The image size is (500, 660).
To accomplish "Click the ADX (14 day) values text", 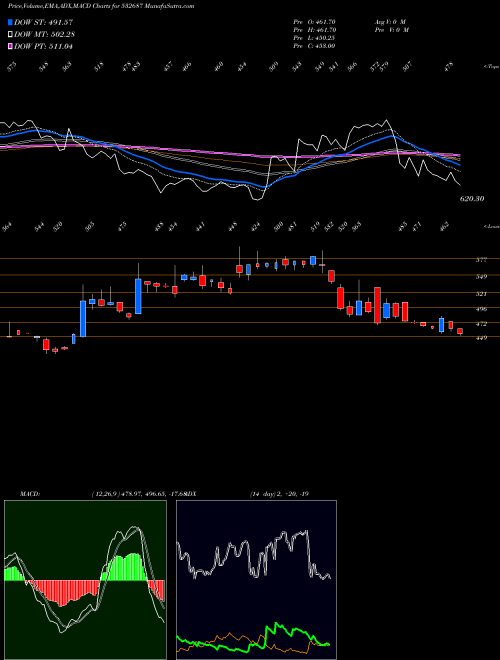I will [x=279, y=494].
